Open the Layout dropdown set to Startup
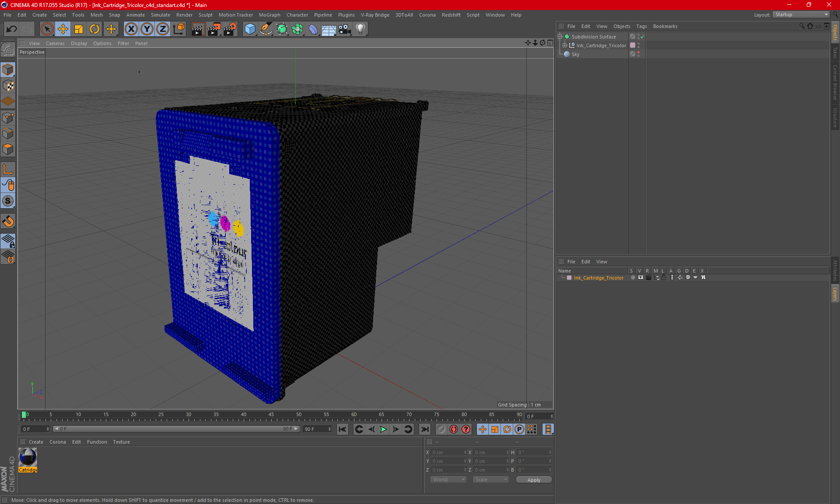 (x=801, y=14)
